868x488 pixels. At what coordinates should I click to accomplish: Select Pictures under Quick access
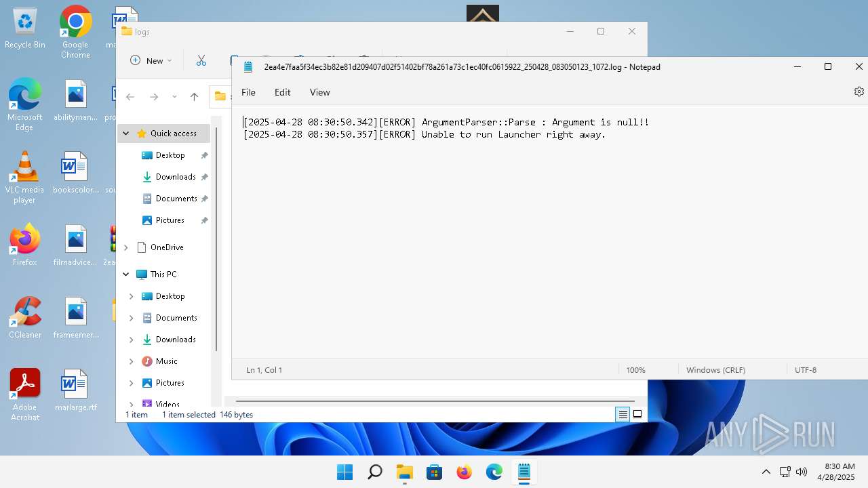[x=170, y=220]
